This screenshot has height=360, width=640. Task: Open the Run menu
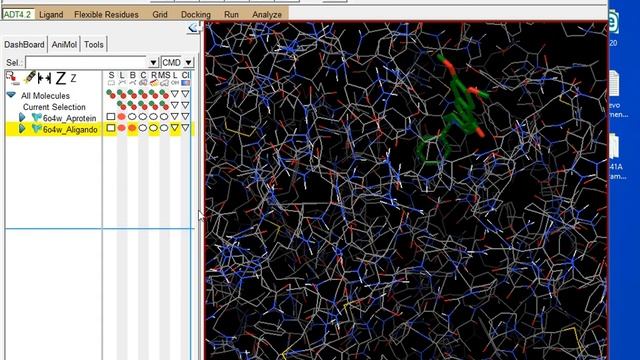231,14
